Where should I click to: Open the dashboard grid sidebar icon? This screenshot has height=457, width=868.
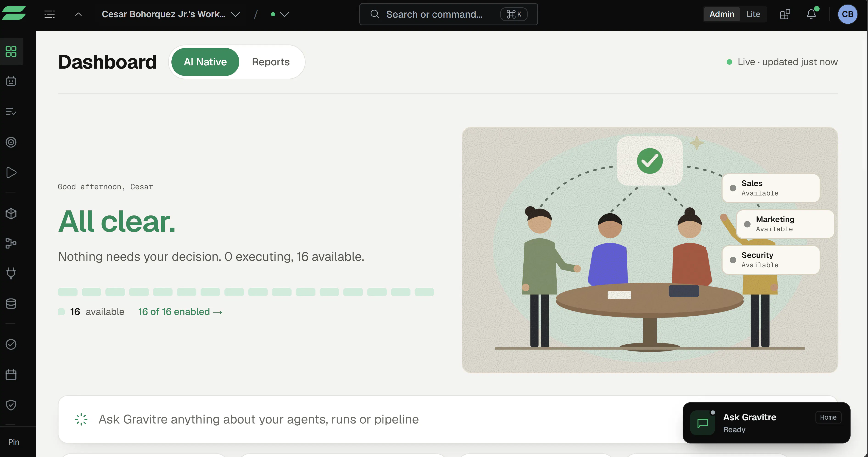11,51
